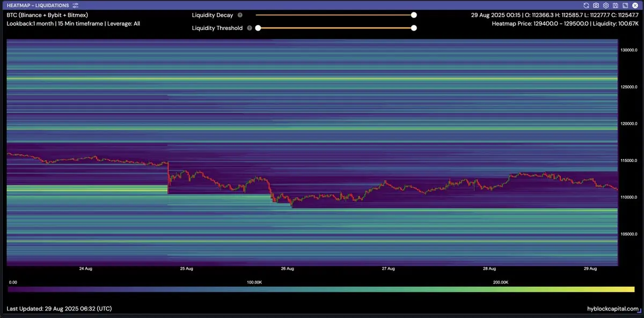Click the liquidity color gradient legend bar

(321, 290)
